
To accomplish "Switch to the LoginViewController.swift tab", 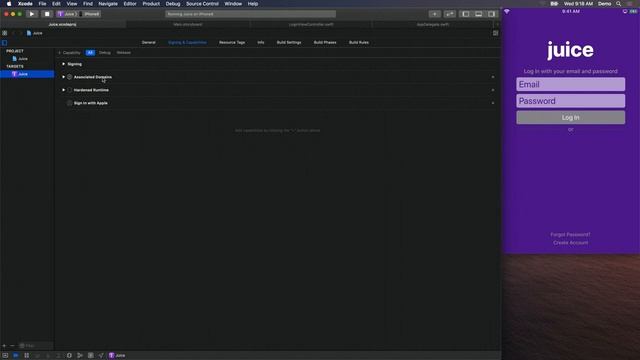I will (311, 24).
